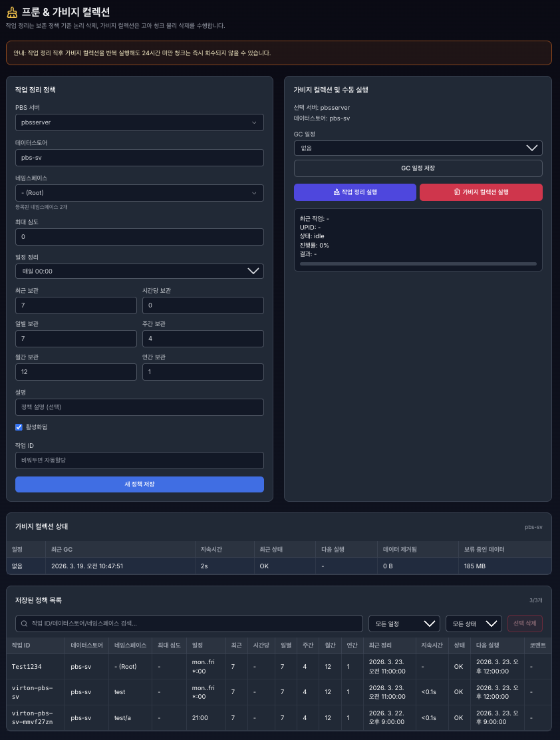
Task: Click the 새 정책 저장 button
Action: pos(139,484)
